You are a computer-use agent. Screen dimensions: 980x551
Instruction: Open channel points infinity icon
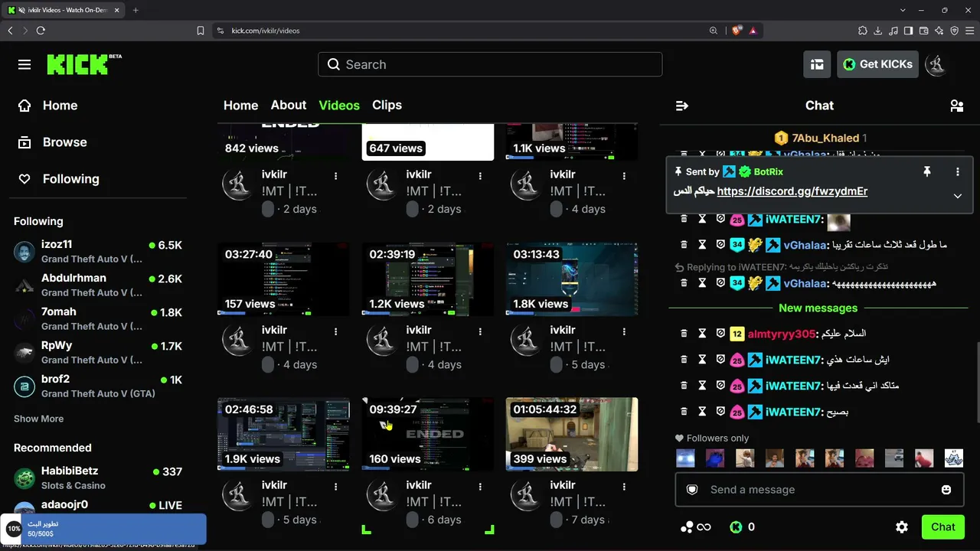pyautogui.click(x=695, y=527)
